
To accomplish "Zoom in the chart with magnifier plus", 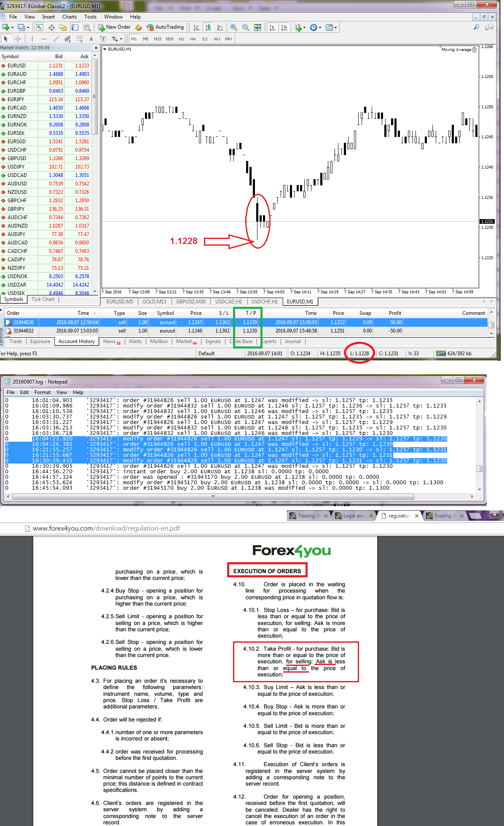I will pyautogui.click(x=233, y=27).
